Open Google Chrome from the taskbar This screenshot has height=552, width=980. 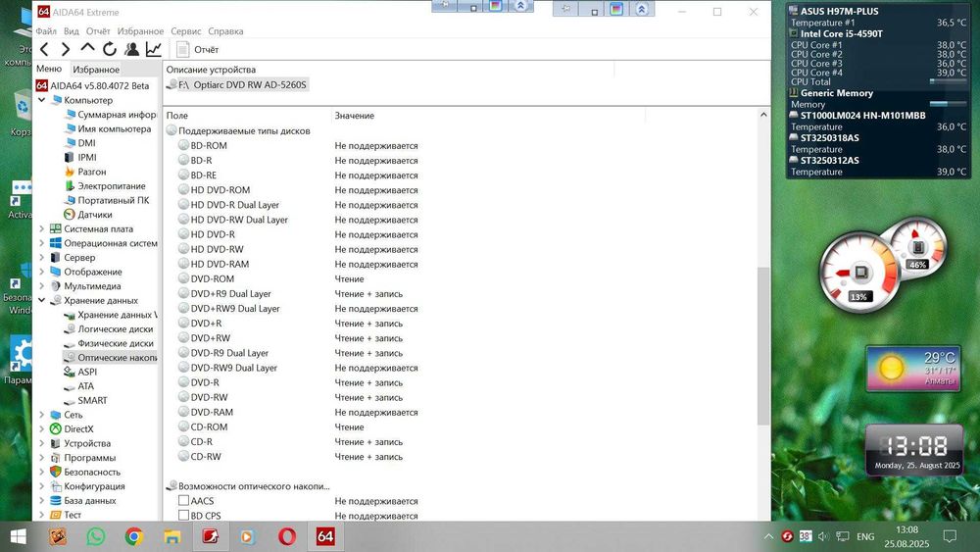click(x=133, y=536)
